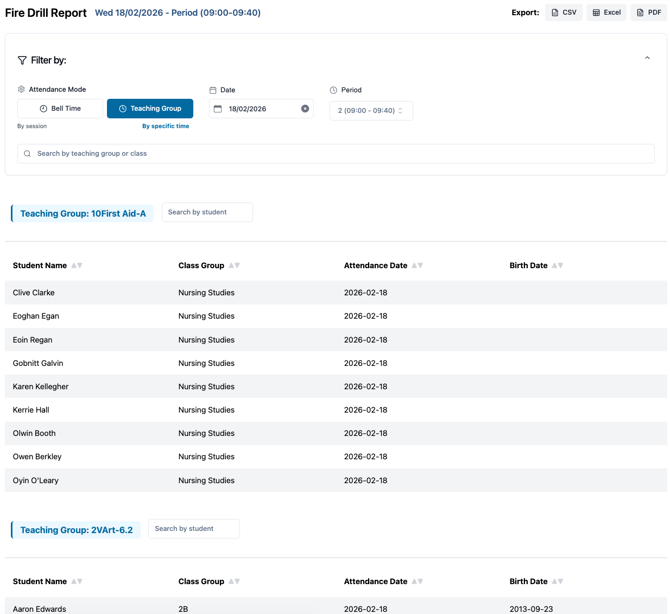This screenshot has height=614, width=670.
Task: Export report as Excel file
Action: pyautogui.click(x=606, y=13)
